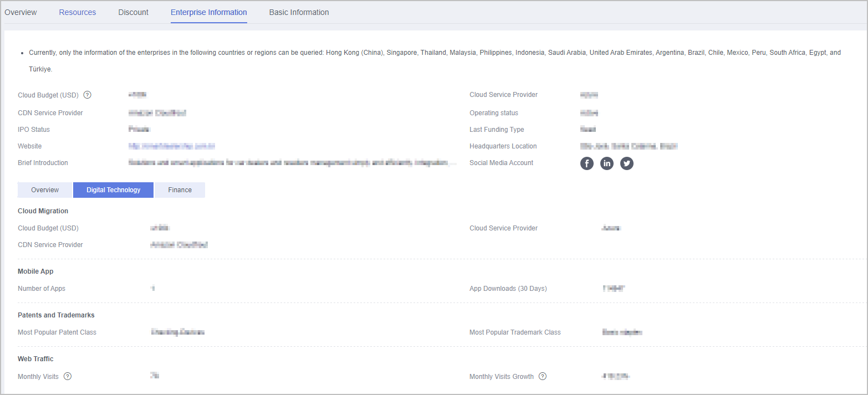Open the company's Twitter social media icon
Image resolution: width=868 pixels, height=395 pixels.
[x=627, y=163]
